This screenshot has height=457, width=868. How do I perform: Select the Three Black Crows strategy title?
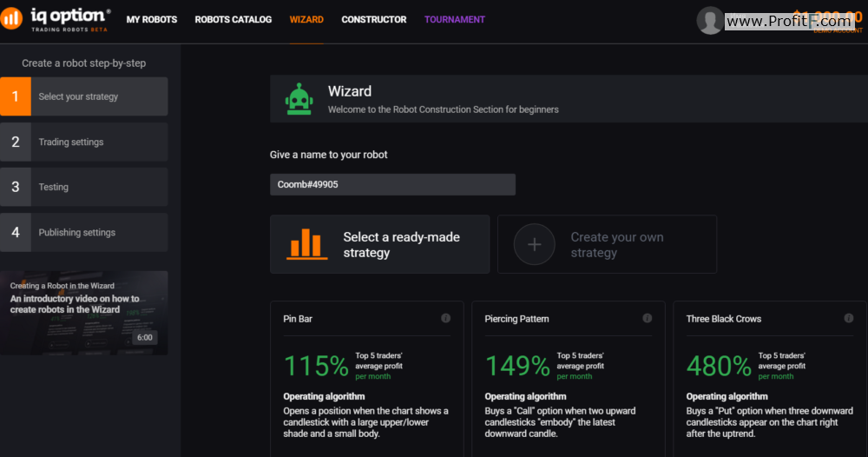724,319
